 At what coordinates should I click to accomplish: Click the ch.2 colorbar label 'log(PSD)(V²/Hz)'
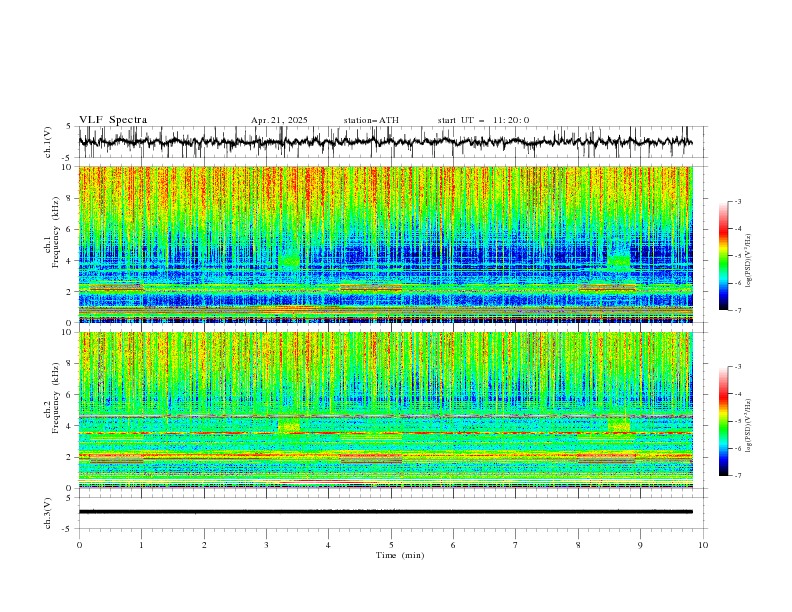tap(749, 425)
